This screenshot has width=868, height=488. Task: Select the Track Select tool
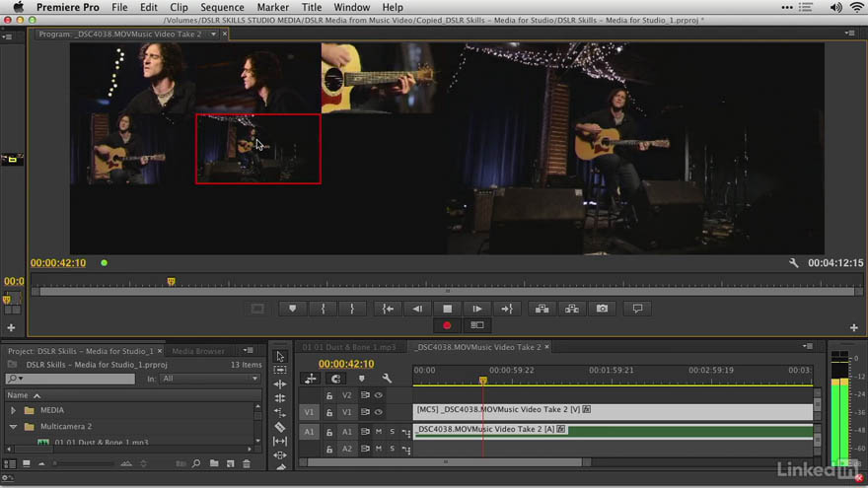280,370
